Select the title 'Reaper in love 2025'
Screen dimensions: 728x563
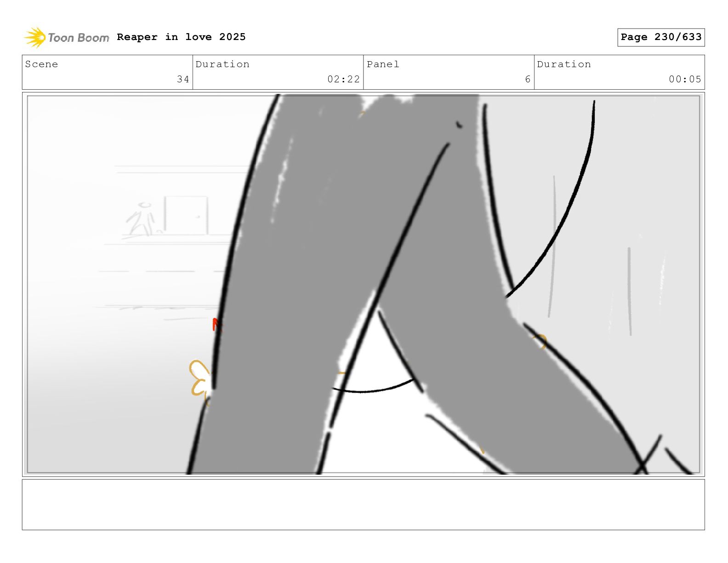[x=181, y=37]
